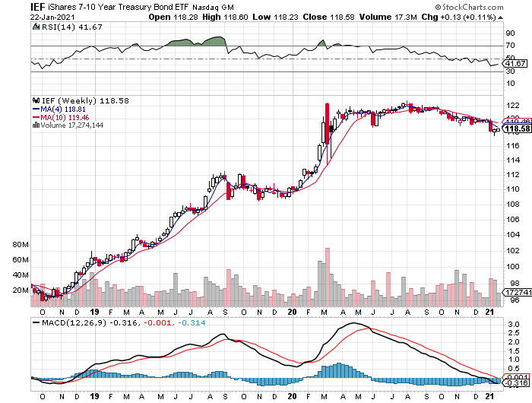Click the 20 year marker under the price panel
The height and width of the screenshot is (403, 532).
tap(292, 312)
